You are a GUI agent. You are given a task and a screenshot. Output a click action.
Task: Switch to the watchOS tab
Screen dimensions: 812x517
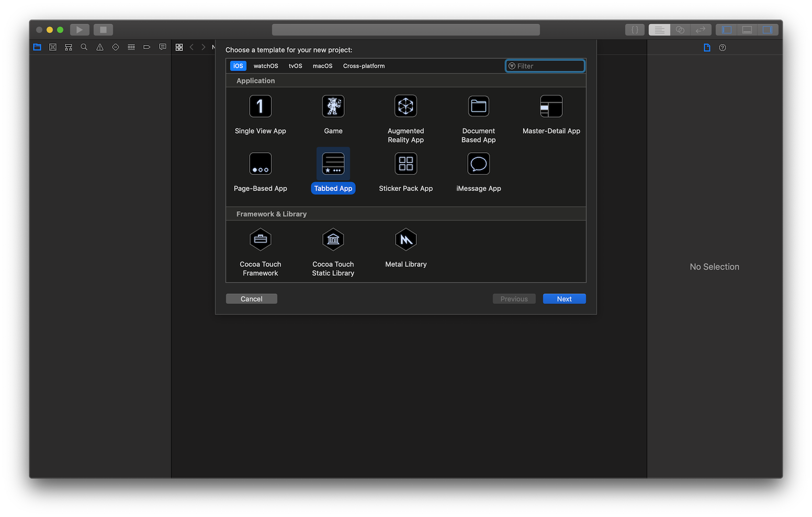266,66
